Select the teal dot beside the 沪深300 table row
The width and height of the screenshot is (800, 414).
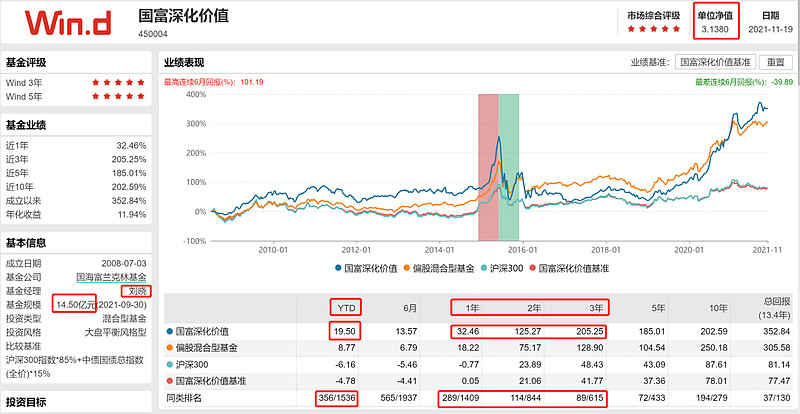[170, 365]
